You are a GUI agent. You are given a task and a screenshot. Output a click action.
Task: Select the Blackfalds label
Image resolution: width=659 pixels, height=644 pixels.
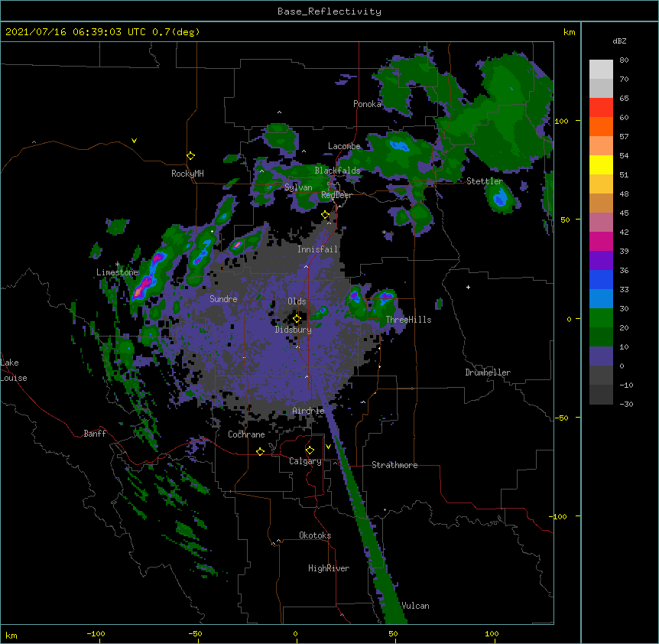[x=337, y=171]
